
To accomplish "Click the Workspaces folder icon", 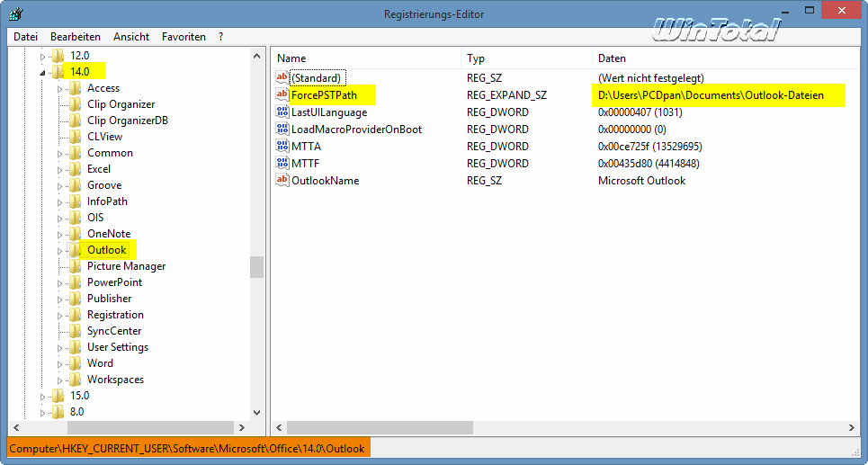I will (75, 380).
